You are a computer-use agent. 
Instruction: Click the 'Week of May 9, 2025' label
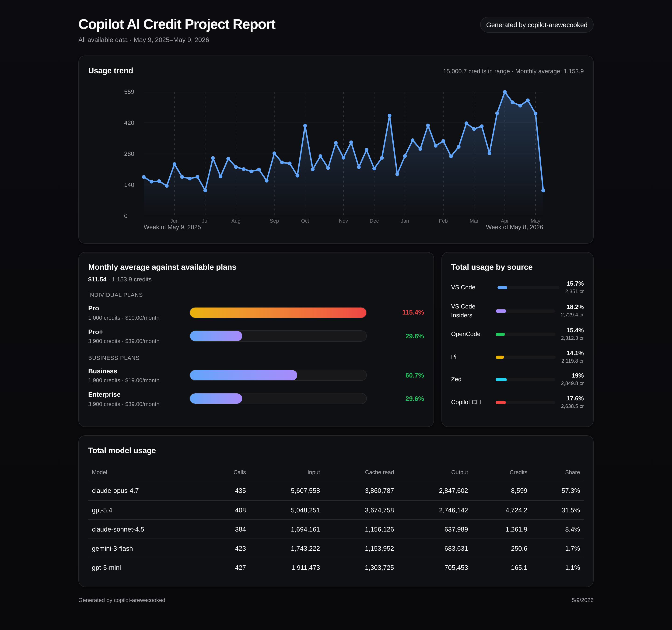pyautogui.click(x=172, y=227)
